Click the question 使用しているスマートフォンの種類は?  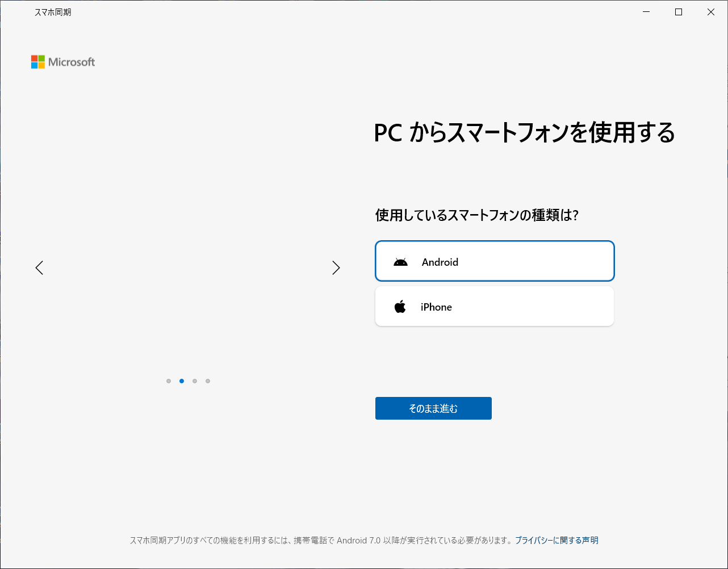coord(477,215)
